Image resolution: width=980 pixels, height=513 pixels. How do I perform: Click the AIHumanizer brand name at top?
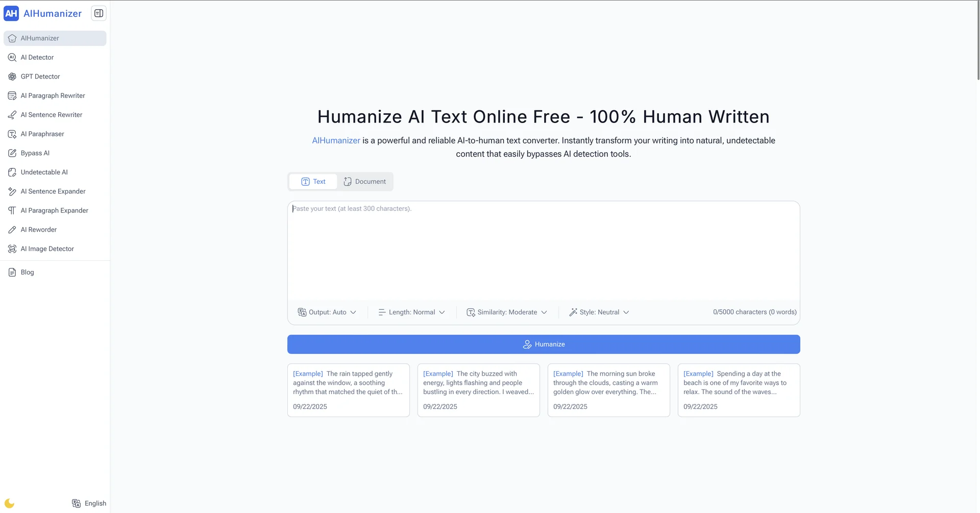tap(53, 13)
